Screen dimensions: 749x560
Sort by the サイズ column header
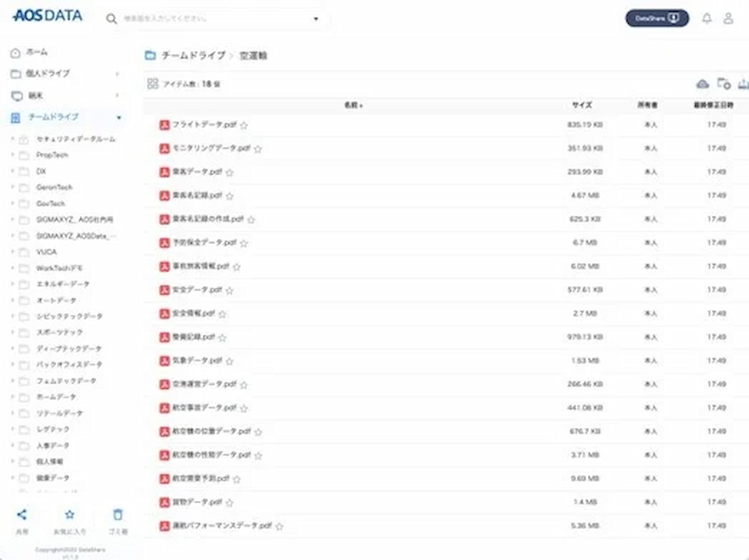(582, 105)
